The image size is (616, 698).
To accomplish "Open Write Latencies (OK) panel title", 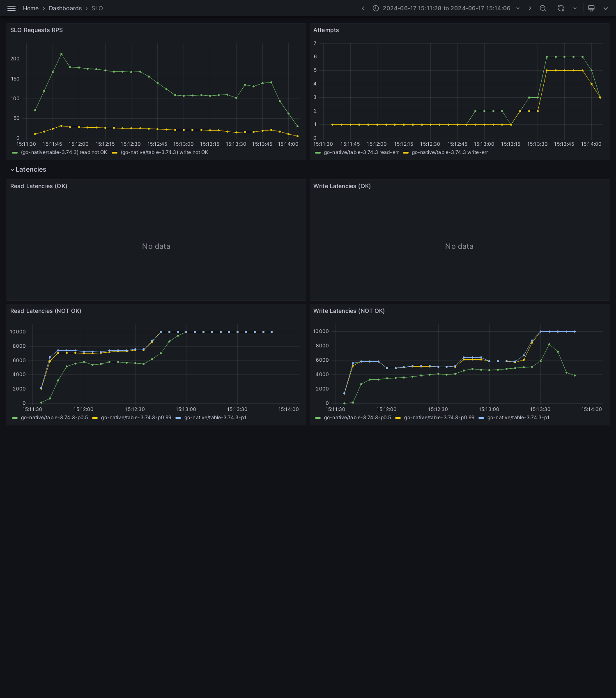I will pyautogui.click(x=342, y=186).
